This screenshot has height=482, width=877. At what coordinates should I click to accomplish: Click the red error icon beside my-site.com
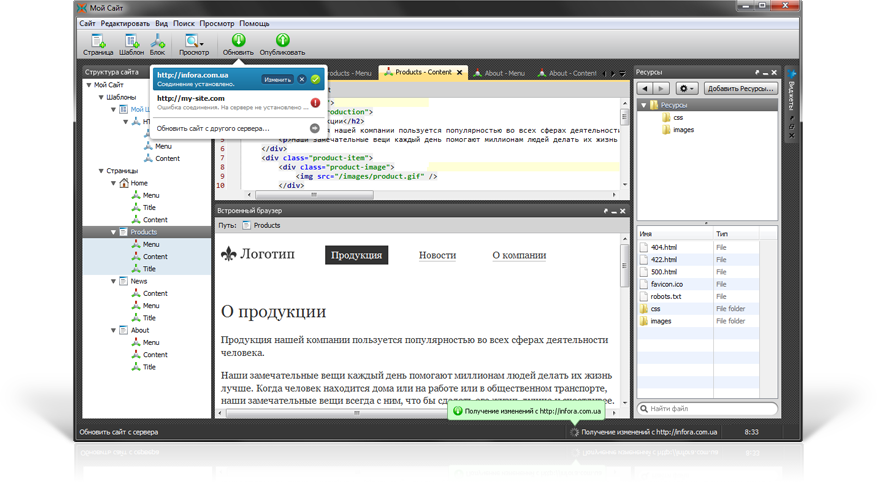click(314, 102)
